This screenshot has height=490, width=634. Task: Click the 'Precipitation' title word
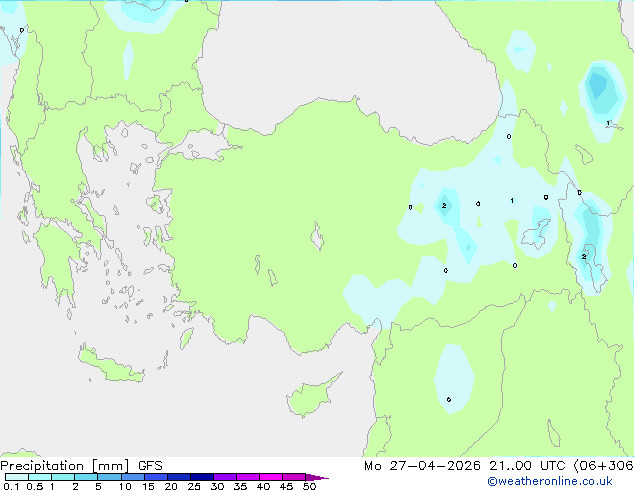pyautogui.click(x=42, y=466)
